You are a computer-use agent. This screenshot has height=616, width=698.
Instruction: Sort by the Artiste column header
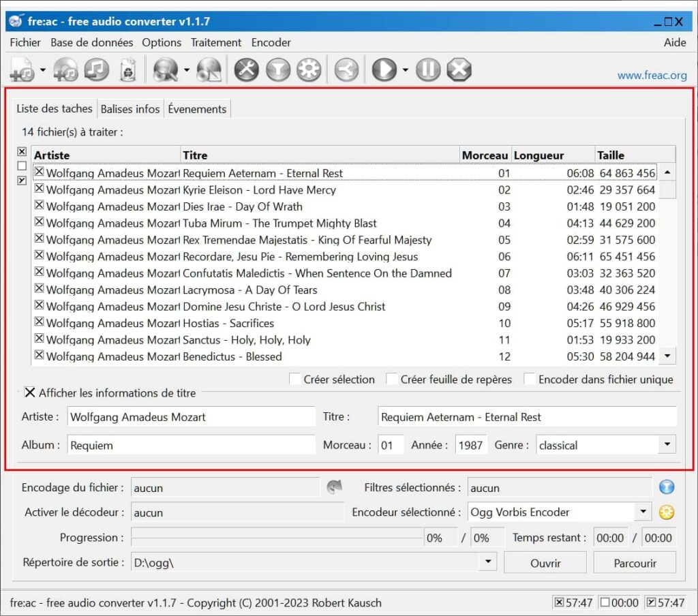(106, 155)
